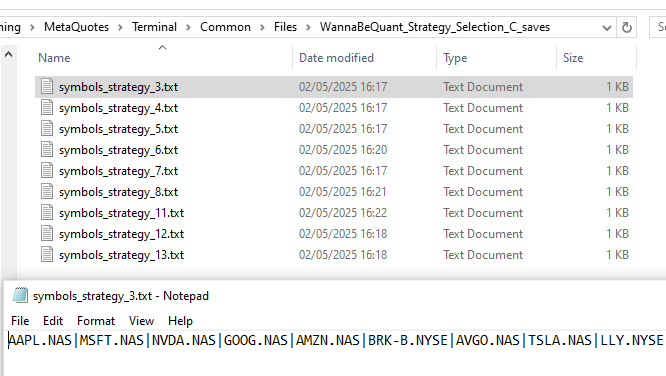Open the File menu in Notepad
This screenshot has width=666, height=376.
(20, 321)
